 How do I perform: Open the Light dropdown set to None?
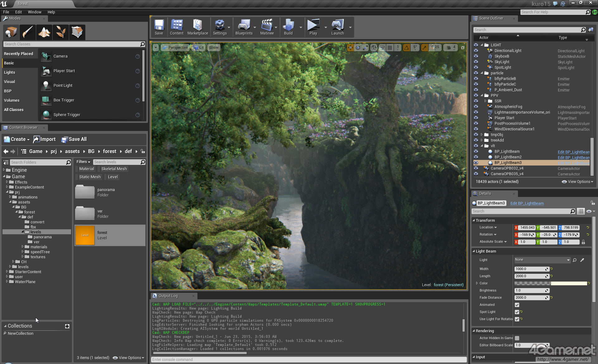[x=542, y=260]
